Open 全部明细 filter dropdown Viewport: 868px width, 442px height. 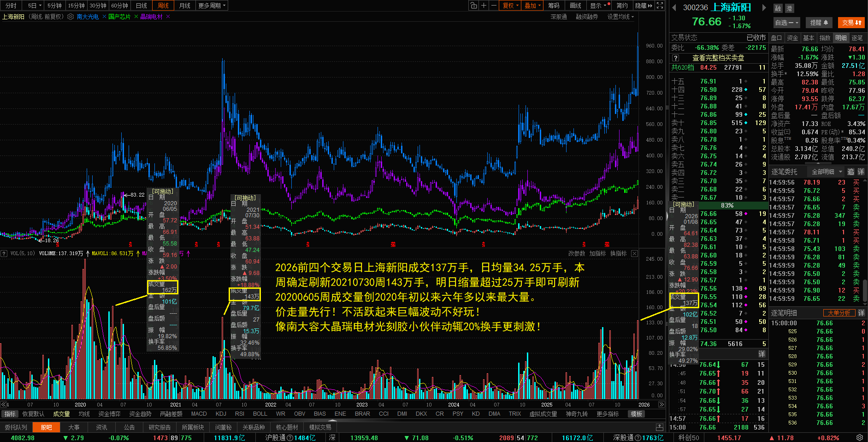[x=827, y=172]
